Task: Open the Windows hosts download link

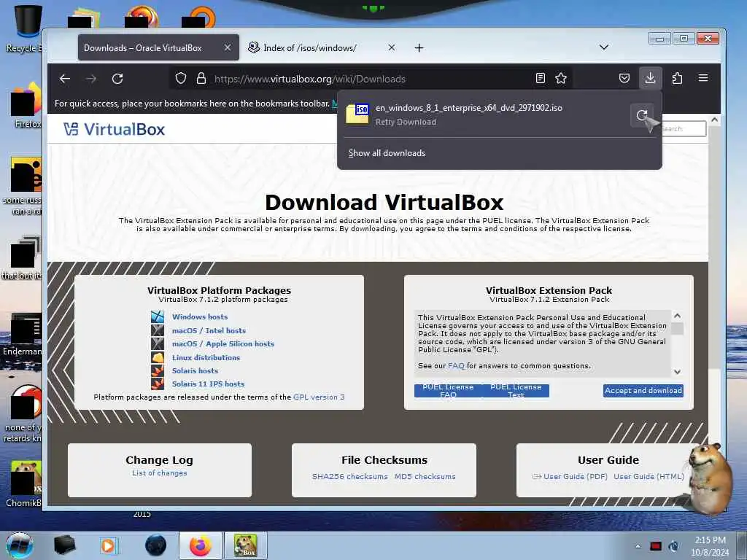Action: tap(200, 316)
